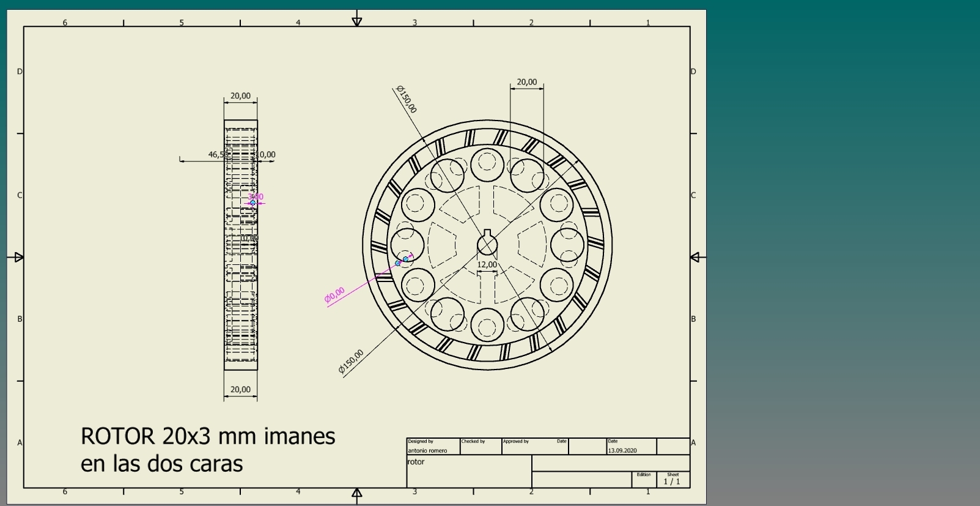
Task: Click the 'Sheet' label in title block
Action: 673,474
